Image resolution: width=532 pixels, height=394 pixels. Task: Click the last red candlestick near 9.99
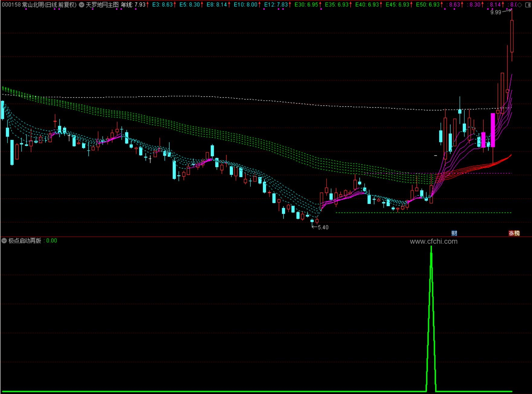click(x=512, y=36)
